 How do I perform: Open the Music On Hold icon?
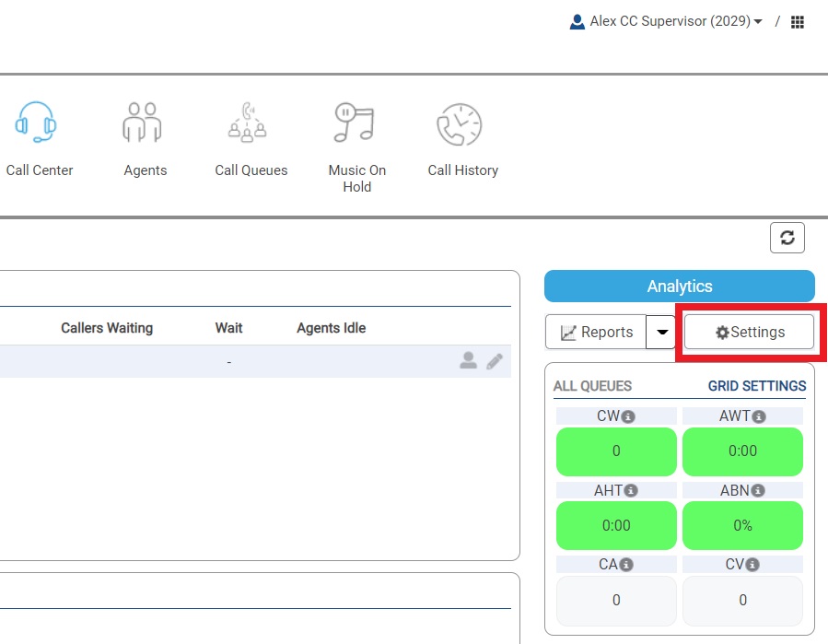click(x=354, y=123)
